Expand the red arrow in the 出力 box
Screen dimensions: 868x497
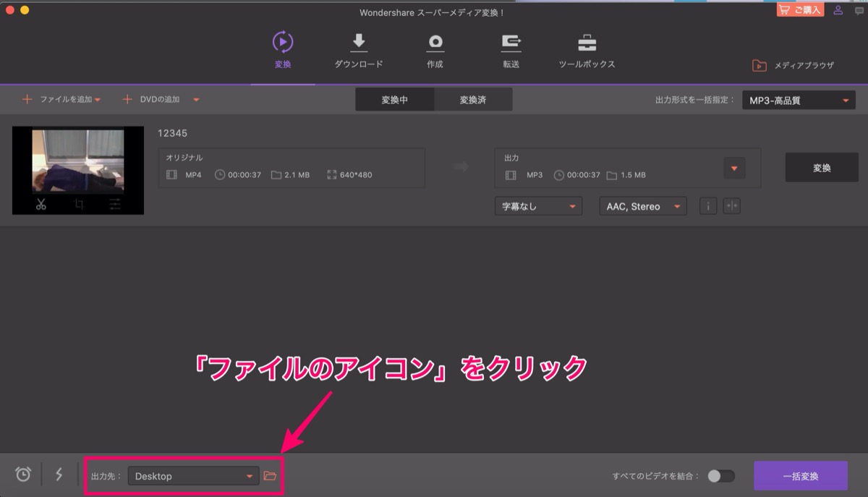733,169
